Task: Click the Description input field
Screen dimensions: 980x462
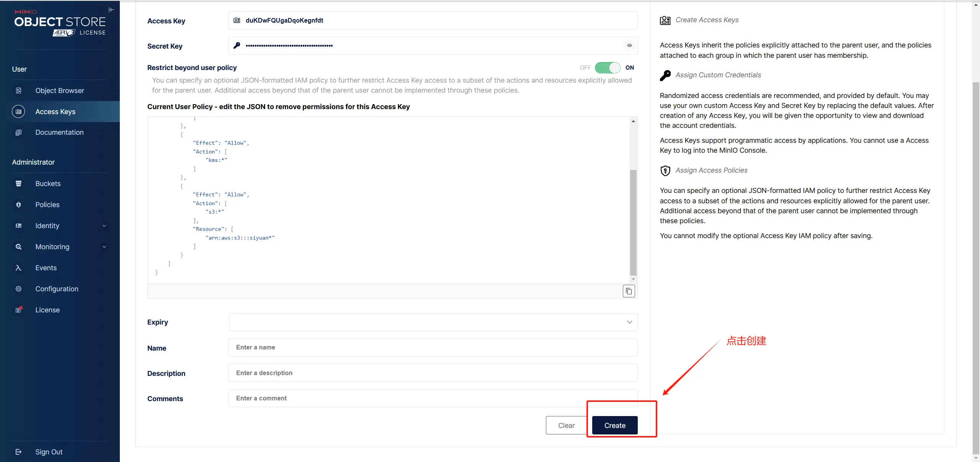Action: (x=433, y=373)
